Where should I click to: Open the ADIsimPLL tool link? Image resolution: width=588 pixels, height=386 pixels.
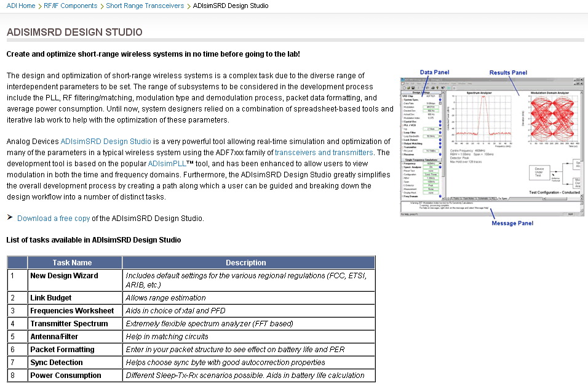point(167,164)
